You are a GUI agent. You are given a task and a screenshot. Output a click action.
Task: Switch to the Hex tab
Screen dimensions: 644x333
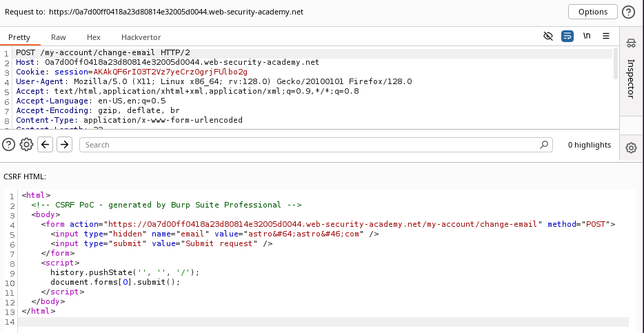(94, 37)
